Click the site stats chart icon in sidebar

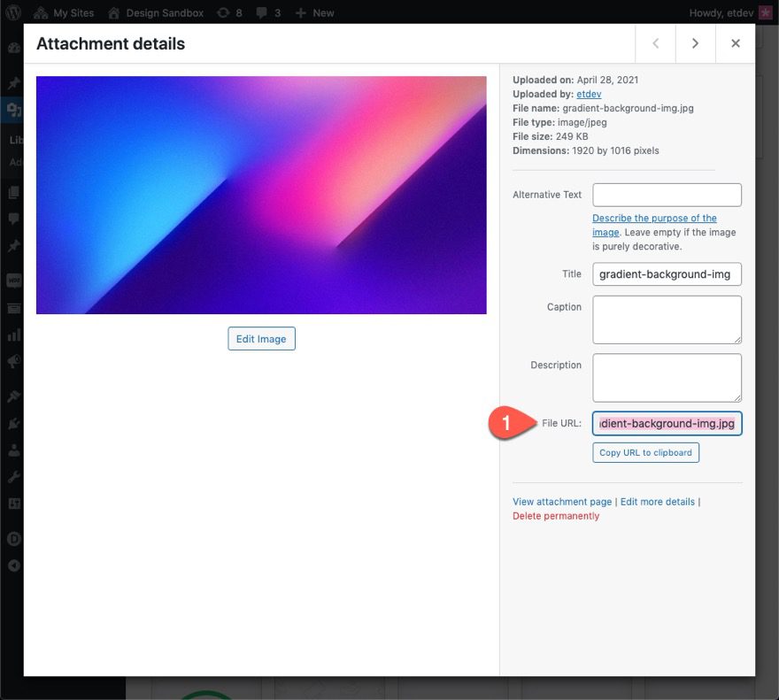click(12, 334)
